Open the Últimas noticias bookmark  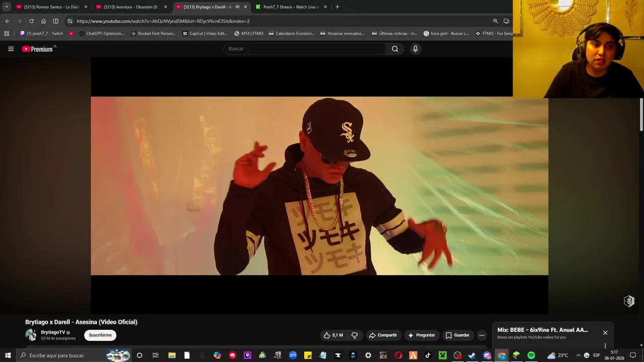coord(395,34)
